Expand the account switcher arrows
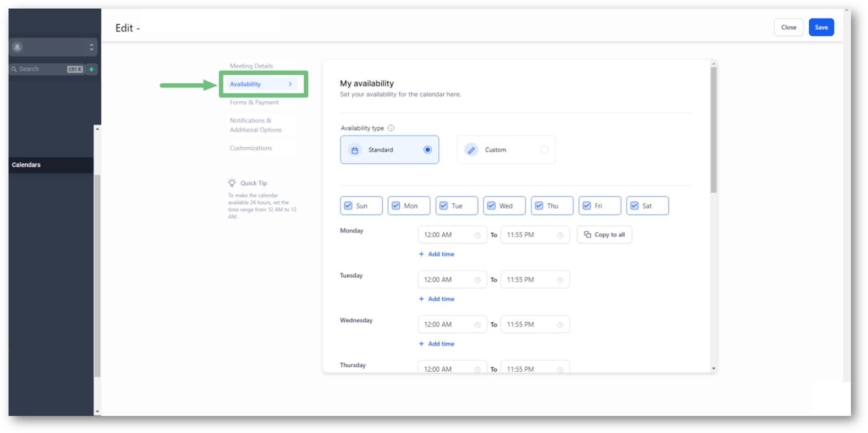 [91, 47]
